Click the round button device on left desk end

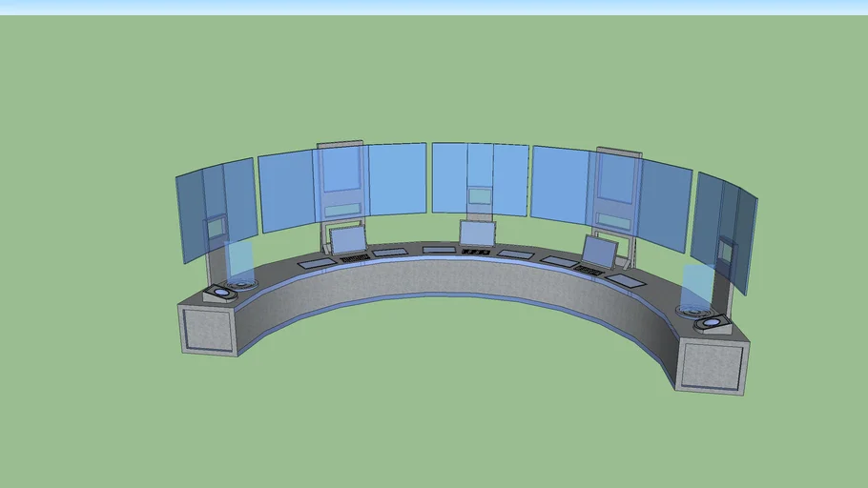pos(220,294)
